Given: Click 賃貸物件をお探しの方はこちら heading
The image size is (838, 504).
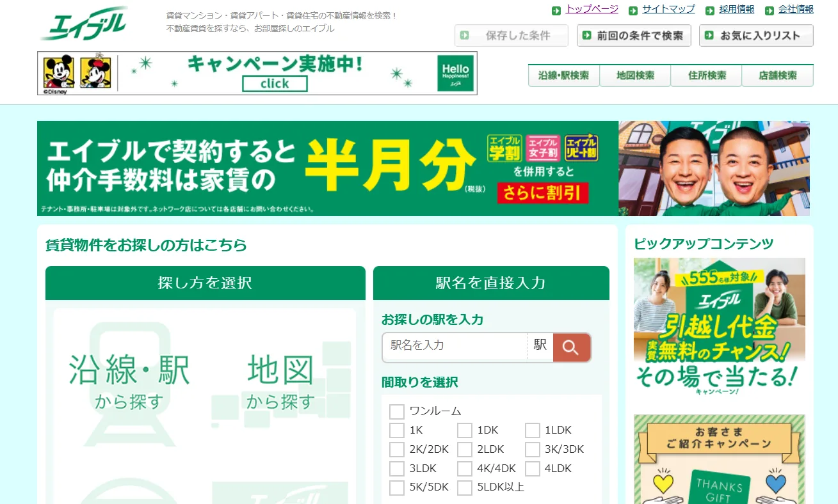Looking at the screenshot, I should (x=146, y=245).
